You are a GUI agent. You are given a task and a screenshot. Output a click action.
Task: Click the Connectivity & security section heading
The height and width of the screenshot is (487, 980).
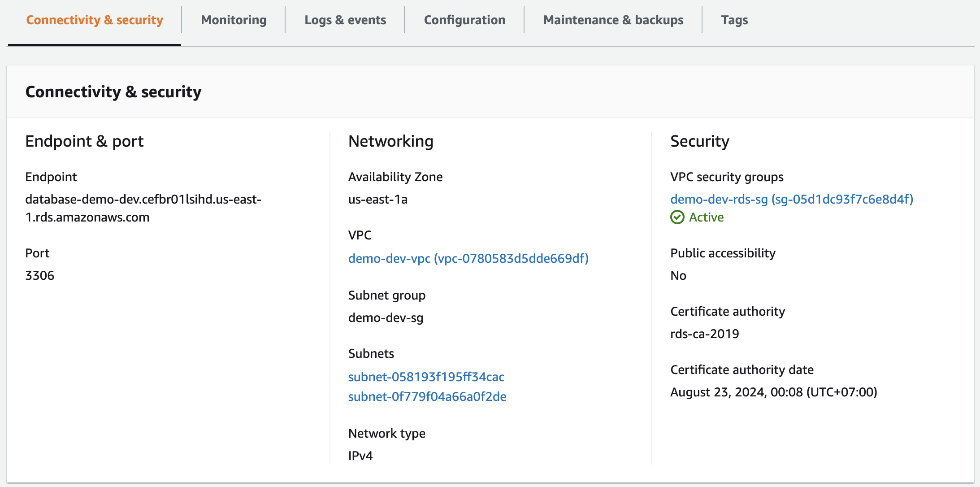(113, 91)
